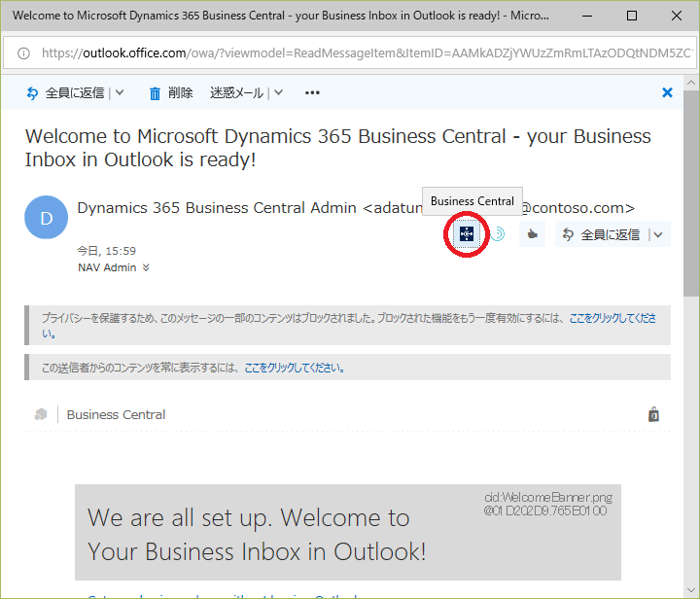Viewport: 700px width, 599px height.
Task: Click scrollbar up arrow
Action: (x=691, y=83)
